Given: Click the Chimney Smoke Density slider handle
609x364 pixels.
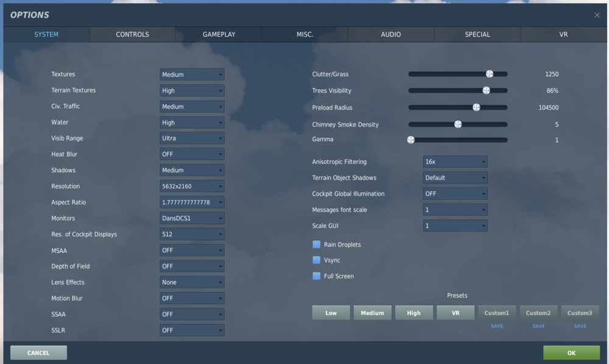Looking at the screenshot, I should pyautogui.click(x=458, y=124).
